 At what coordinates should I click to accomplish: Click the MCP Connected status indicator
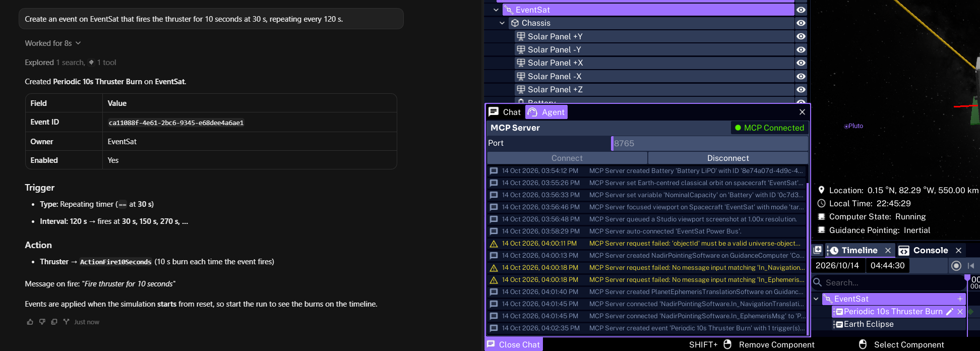click(769, 128)
